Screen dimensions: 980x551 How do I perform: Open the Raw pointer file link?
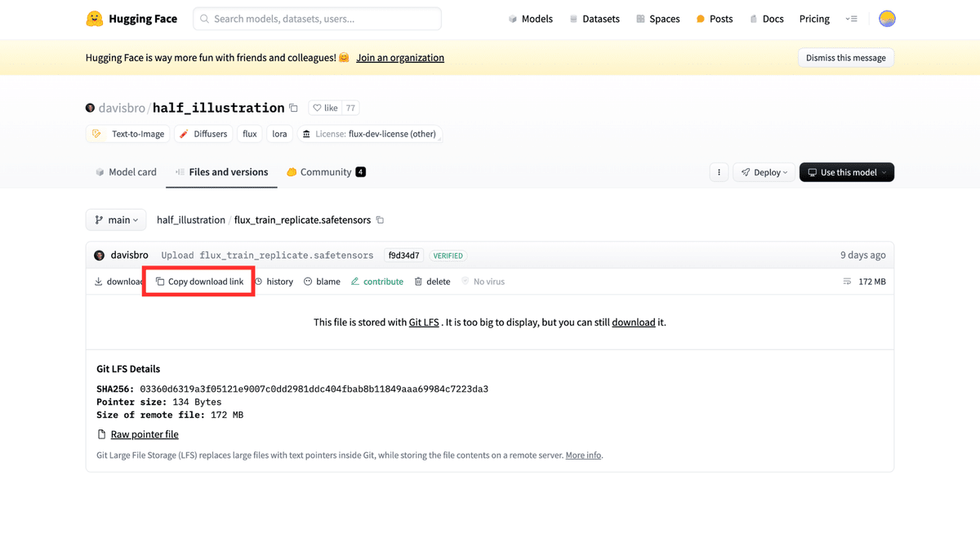point(145,434)
